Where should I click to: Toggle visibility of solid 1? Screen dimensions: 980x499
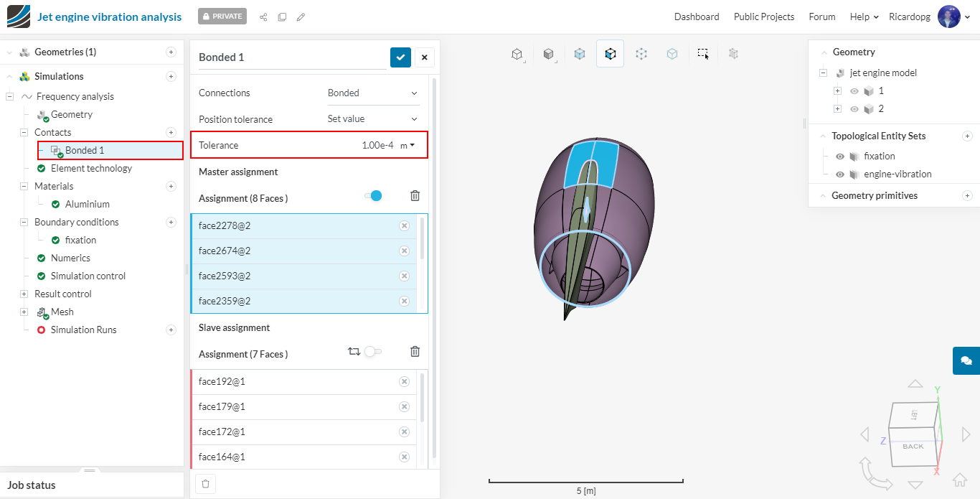(854, 91)
